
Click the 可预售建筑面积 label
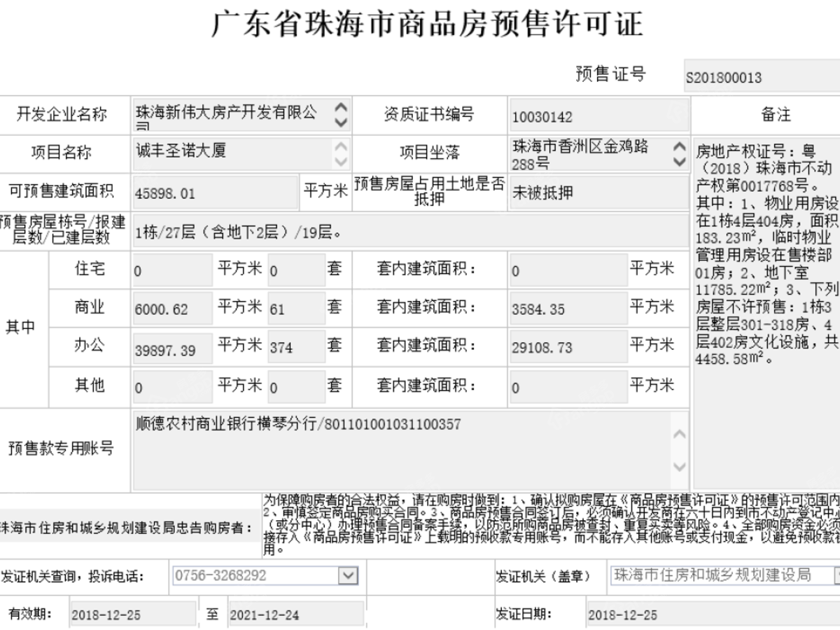coord(61,192)
